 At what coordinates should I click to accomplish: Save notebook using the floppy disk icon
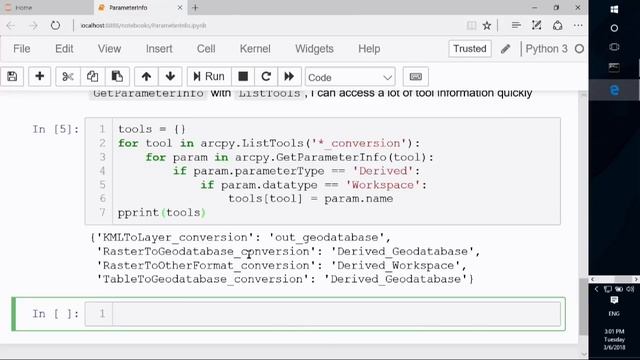click(x=12, y=77)
